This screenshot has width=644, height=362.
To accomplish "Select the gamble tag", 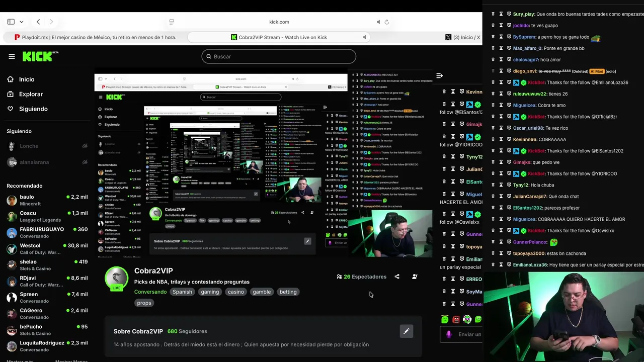I will click(x=262, y=292).
